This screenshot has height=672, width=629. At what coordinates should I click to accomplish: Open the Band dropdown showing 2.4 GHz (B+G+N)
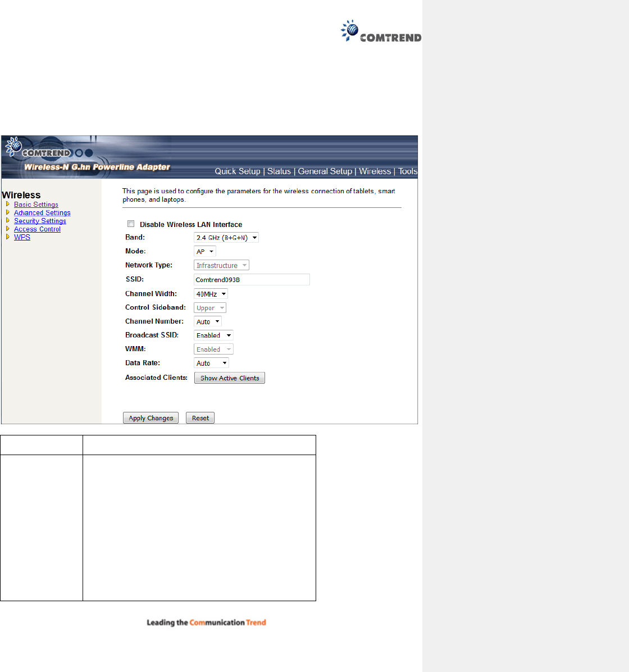pos(226,238)
